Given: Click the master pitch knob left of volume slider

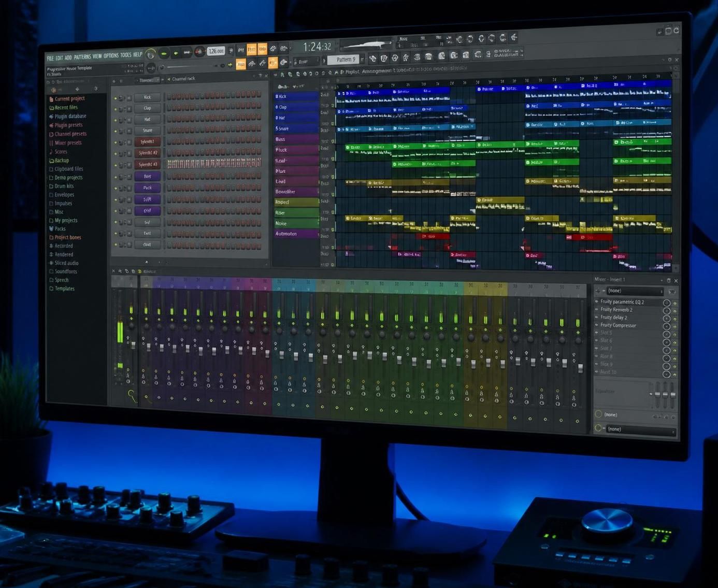Looking at the screenshot, I should point(151,68).
